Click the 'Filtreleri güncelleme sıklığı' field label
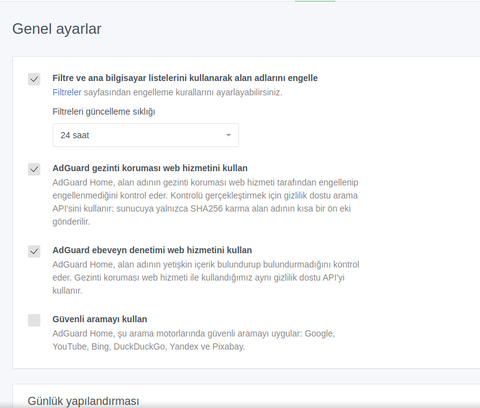Image resolution: width=480 pixels, height=408 pixels. 104,112
